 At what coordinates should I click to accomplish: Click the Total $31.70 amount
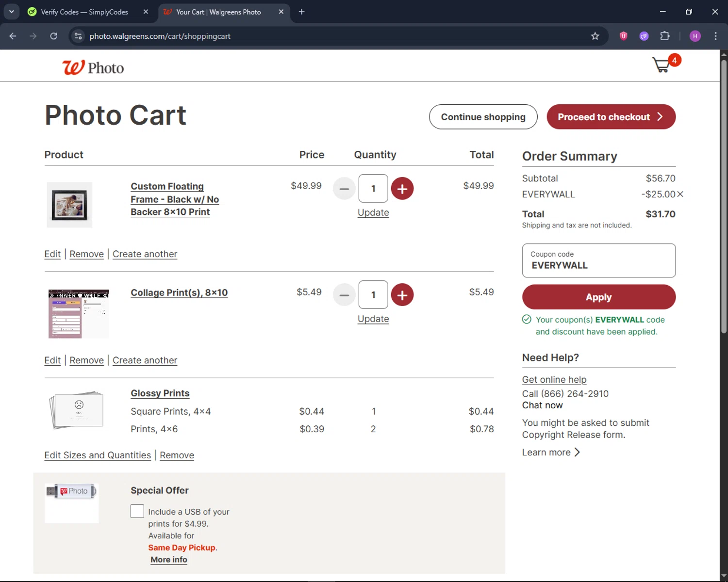[x=660, y=214]
